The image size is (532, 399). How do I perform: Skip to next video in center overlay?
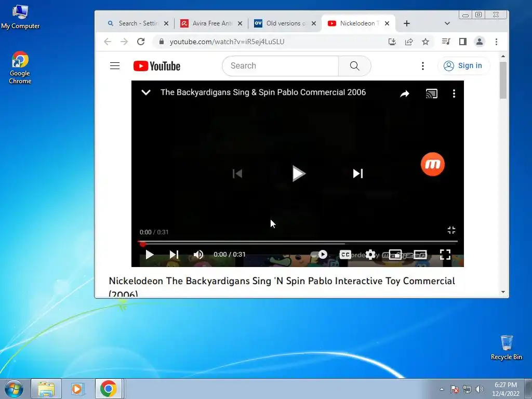(x=358, y=174)
